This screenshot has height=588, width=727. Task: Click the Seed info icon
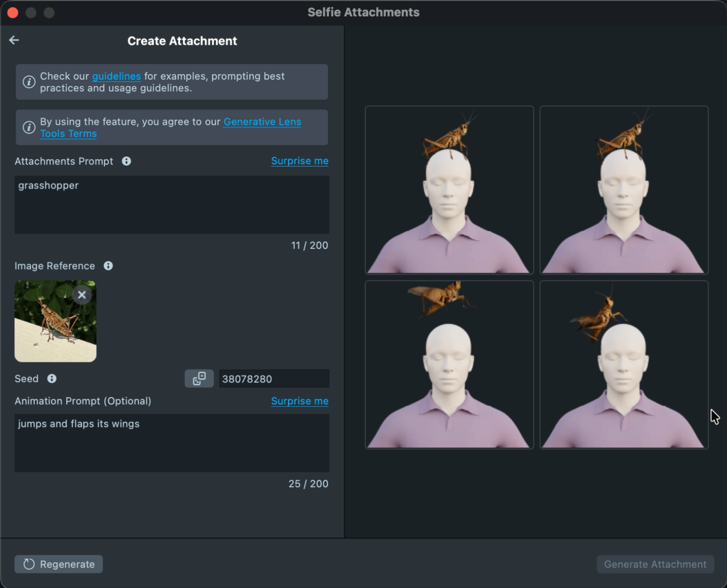coord(52,379)
